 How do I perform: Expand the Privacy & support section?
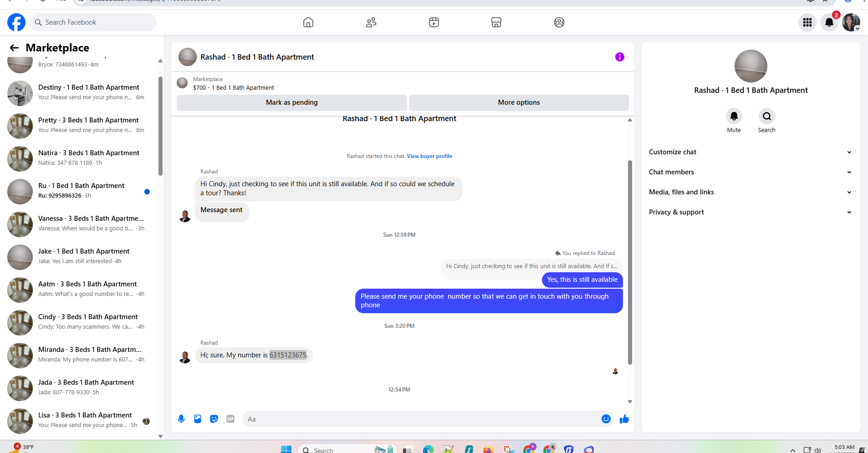[x=751, y=212]
